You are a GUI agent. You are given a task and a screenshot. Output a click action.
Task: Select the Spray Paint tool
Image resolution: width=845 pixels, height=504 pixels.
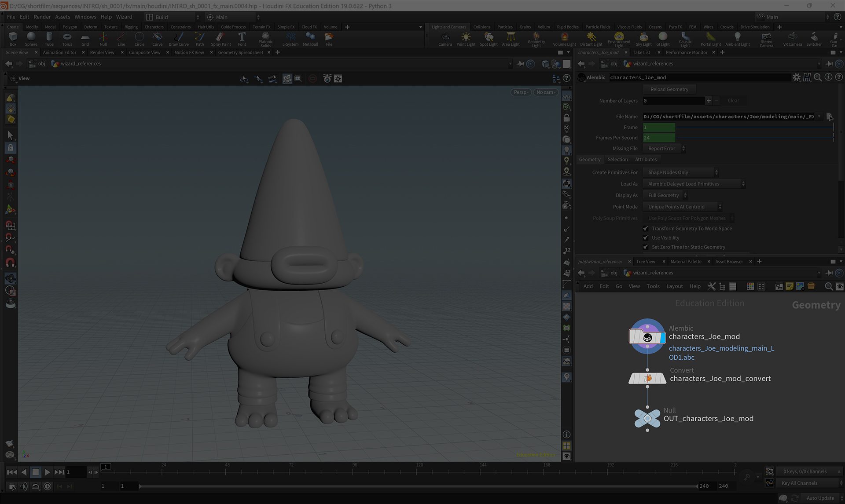pos(221,39)
